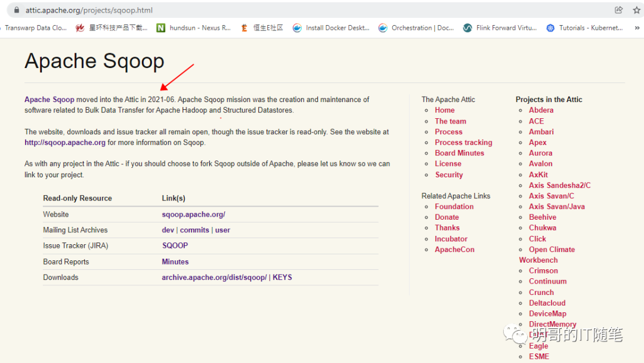The width and height of the screenshot is (644, 363).
Task: Open SQOOP JIRA issue tracker
Action: [175, 246]
